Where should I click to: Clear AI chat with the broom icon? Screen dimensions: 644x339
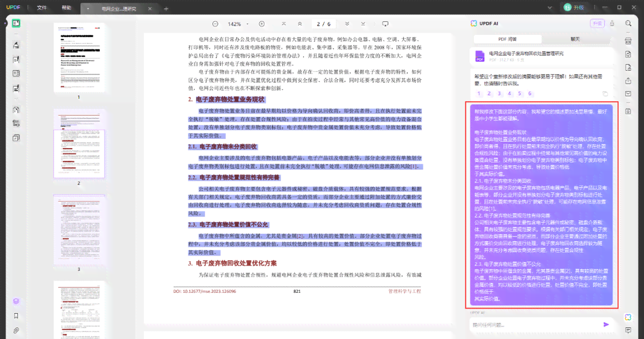612,23
